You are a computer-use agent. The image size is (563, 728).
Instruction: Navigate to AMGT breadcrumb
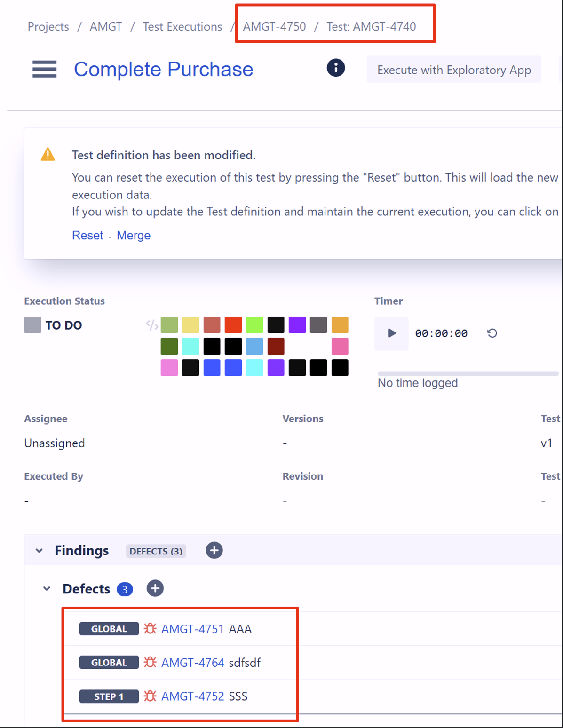click(106, 27)
